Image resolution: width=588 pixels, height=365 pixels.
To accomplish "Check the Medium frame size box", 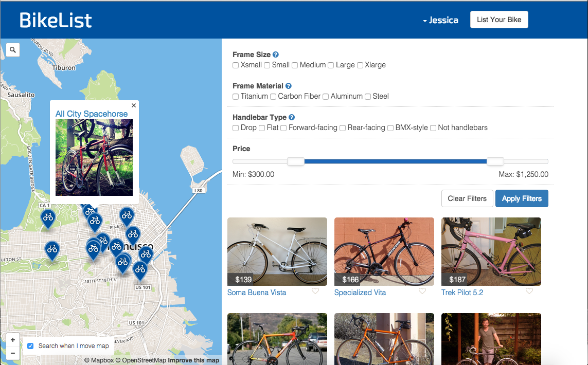I will (x=295, y=65).
